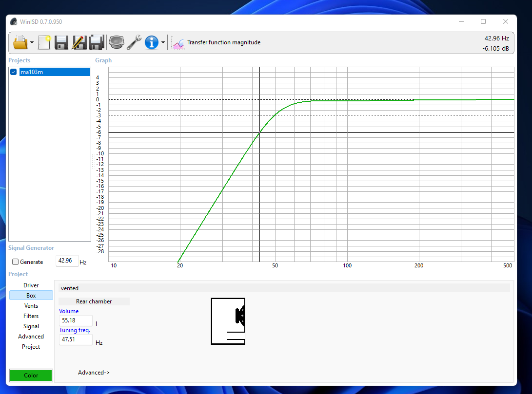Viewport: 532px width, 394px height.
Task: Maximize the WinISD window
Action: (483, 22)
